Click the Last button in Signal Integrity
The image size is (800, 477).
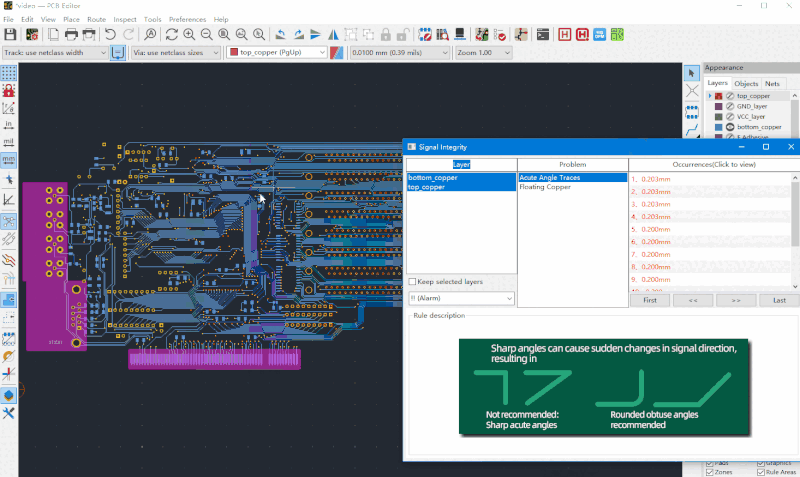[x=779, y=300]
